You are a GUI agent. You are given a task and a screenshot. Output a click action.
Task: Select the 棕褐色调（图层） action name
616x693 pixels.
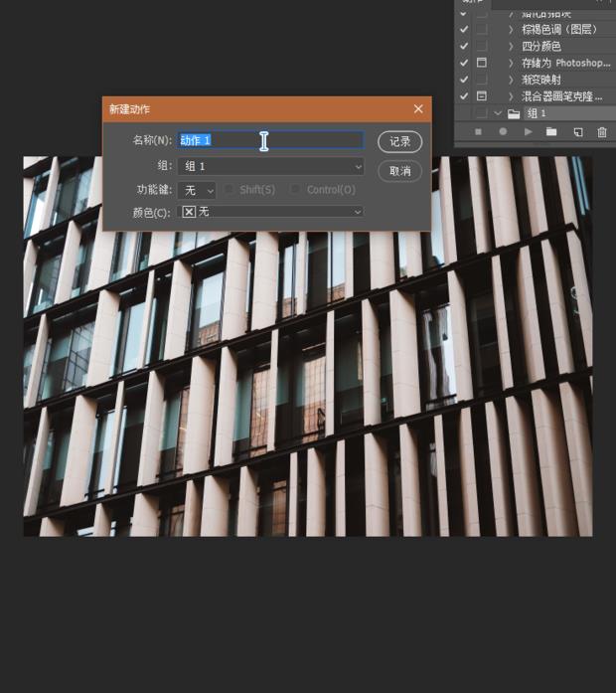[x=559, y=30]
